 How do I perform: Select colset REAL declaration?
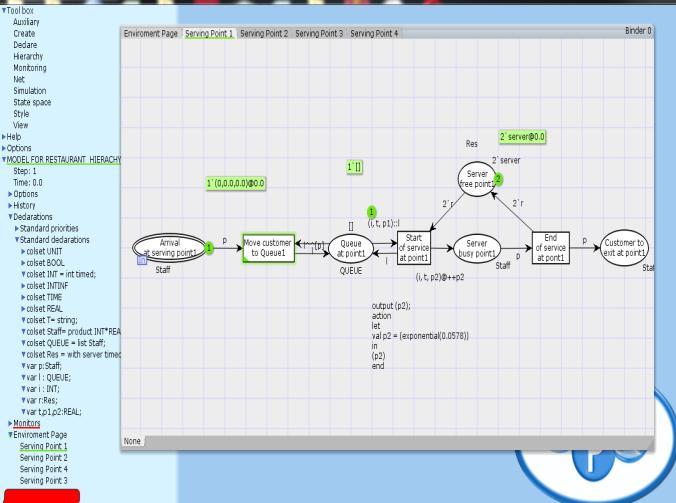pyautogui.click(x=45, y=309)
